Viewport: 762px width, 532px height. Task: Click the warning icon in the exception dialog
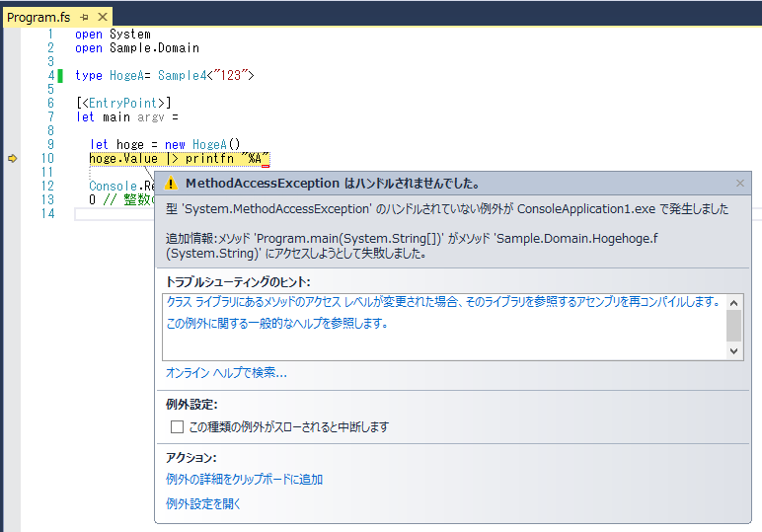coord(171,184)
